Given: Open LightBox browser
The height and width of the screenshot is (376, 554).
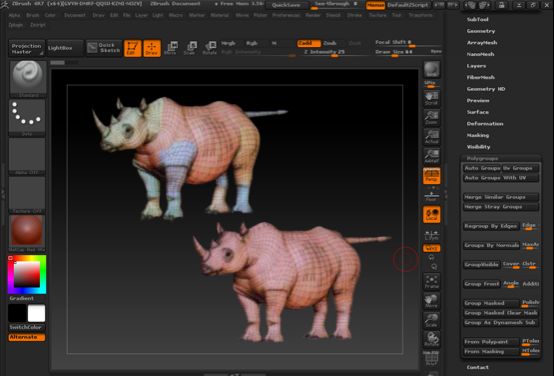Looking at the screenshot, I should coord(65,48).
